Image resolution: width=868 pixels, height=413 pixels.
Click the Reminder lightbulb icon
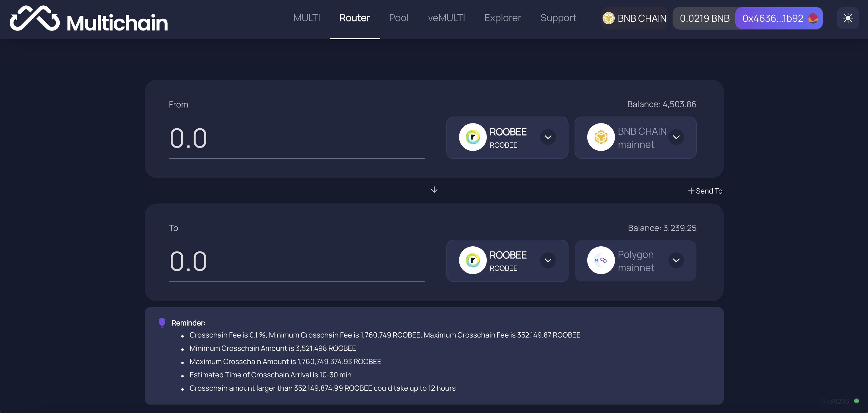[162, 323]
